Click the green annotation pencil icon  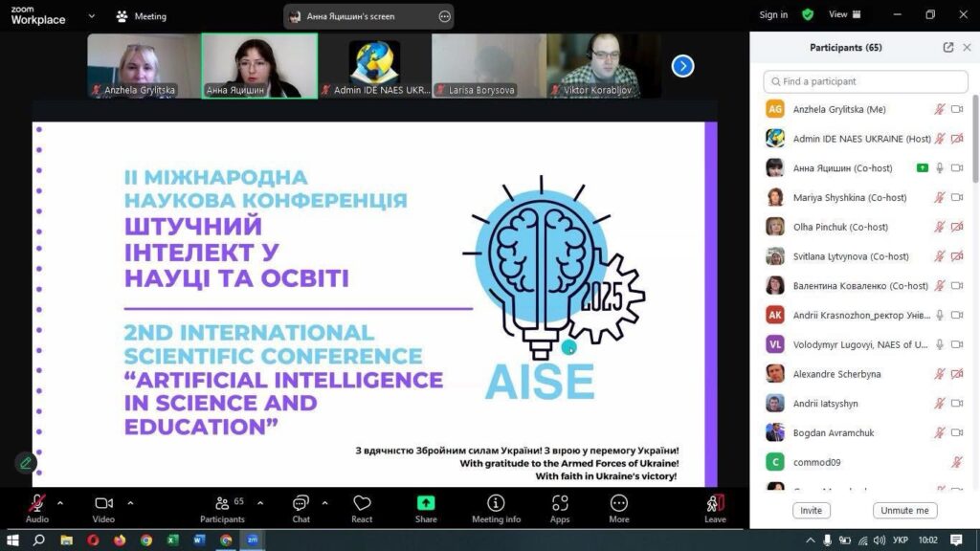(x=26, y=463)
